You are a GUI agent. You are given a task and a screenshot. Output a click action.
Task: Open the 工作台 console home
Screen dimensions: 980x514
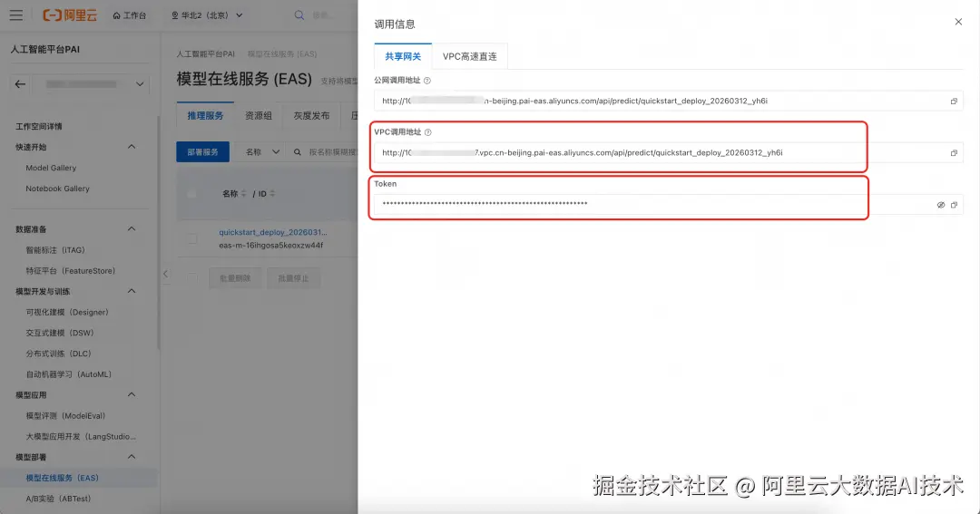(130, 15)
